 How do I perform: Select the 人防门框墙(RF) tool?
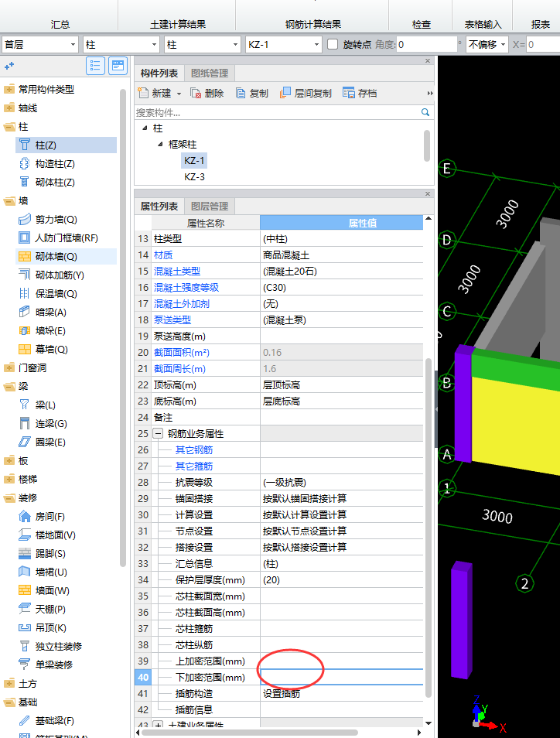pos(66,237)
